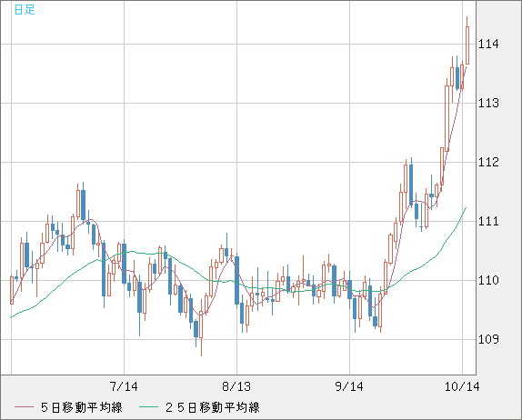Click the 25日移動平均線 legend label
Image resolution: width=522 pixels, height=420 pixels.
pyautogui.click(x=213, y=407)
